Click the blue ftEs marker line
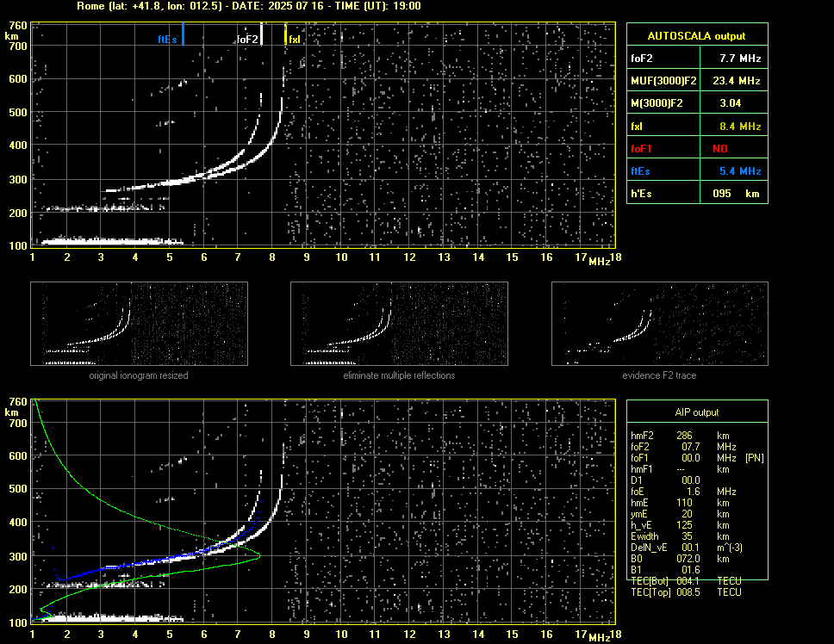 [x=183, y=34]
